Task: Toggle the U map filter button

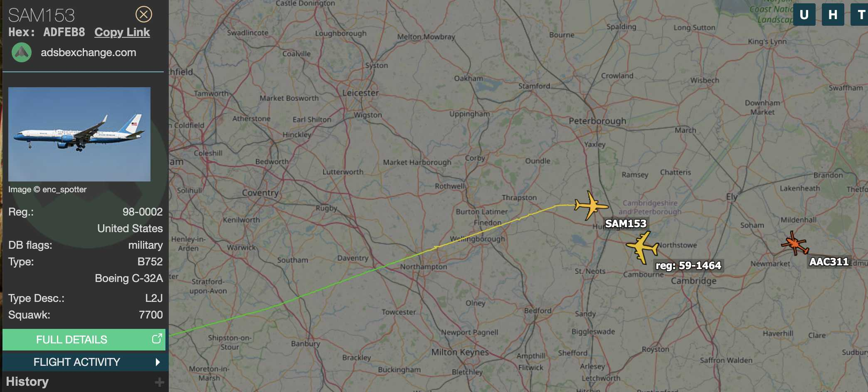Action: [804, 15]
